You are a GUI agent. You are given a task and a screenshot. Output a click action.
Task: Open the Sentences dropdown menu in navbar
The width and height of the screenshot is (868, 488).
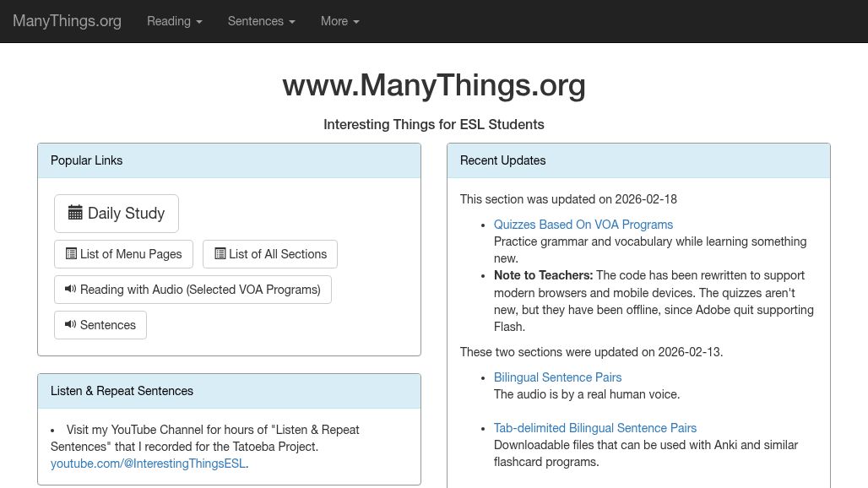click(x=261, y=21)
